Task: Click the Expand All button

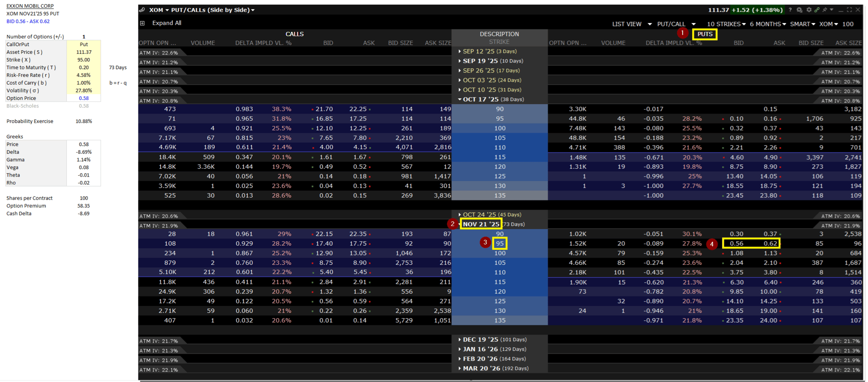Action: point(167,23)
